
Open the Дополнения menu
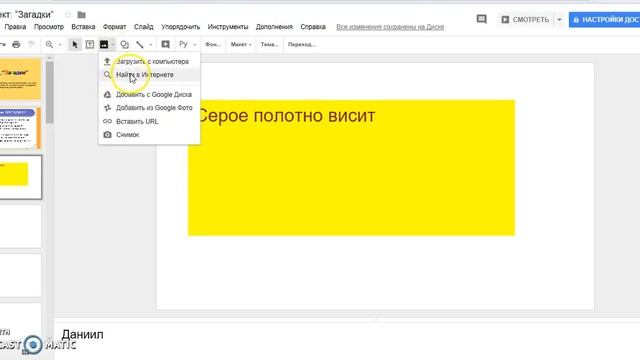coord(274,27)
